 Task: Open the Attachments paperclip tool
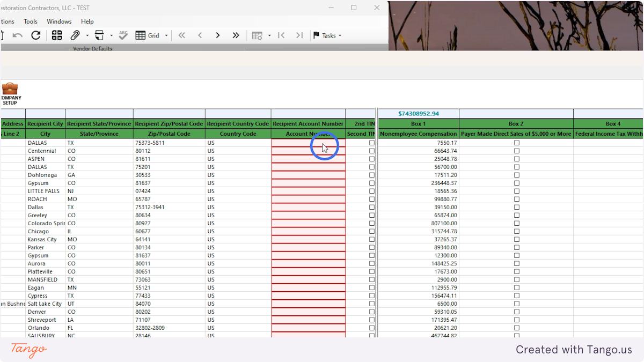point(76,35)
